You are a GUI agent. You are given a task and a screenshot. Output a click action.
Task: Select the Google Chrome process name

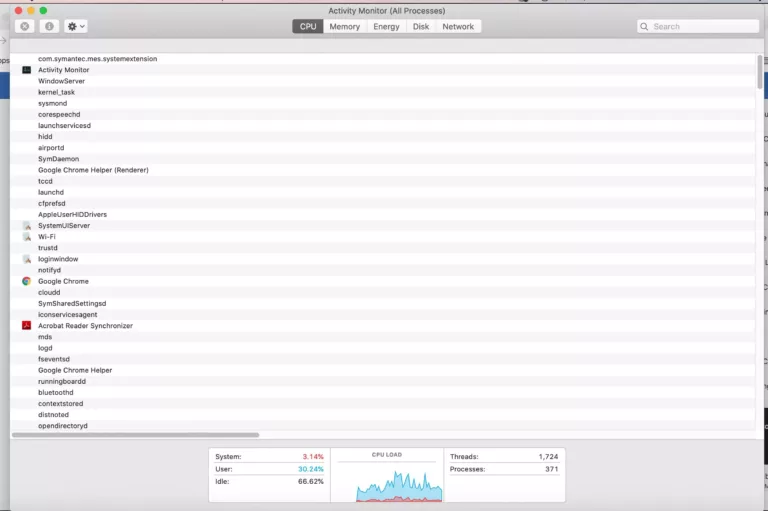[x=63, y=281]
